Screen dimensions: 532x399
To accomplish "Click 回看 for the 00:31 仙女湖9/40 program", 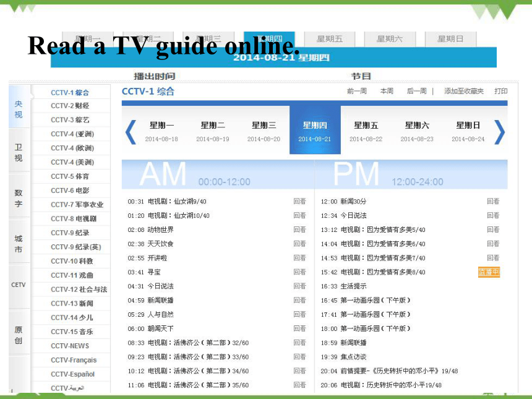I will 299,202.
